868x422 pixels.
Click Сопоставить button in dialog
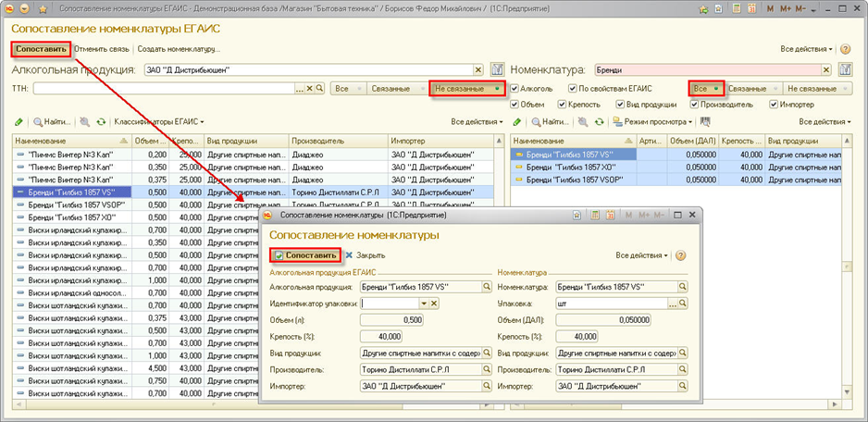coord(305,255)
